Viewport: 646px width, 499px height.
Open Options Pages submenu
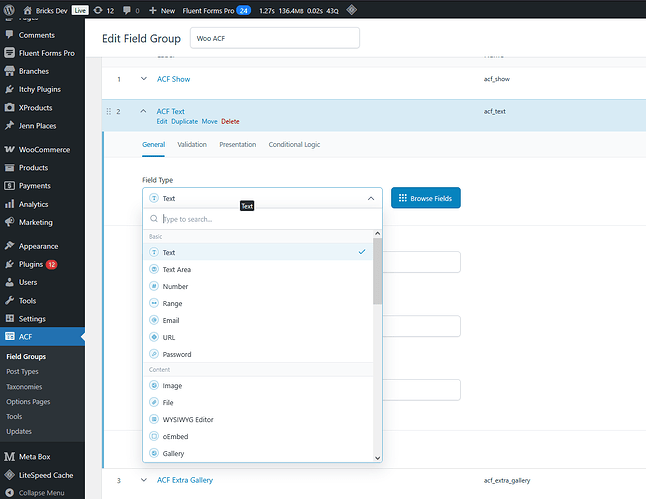coord(28,401)
